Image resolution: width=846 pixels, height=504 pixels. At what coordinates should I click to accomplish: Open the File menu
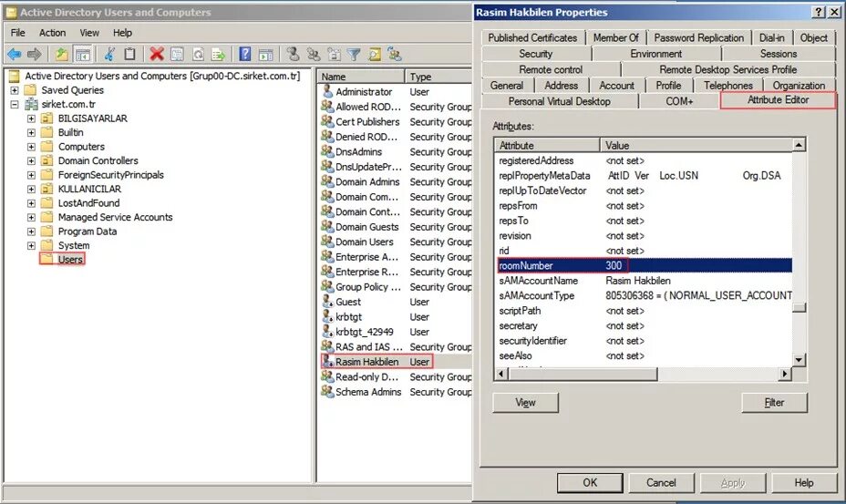(18, 33)
